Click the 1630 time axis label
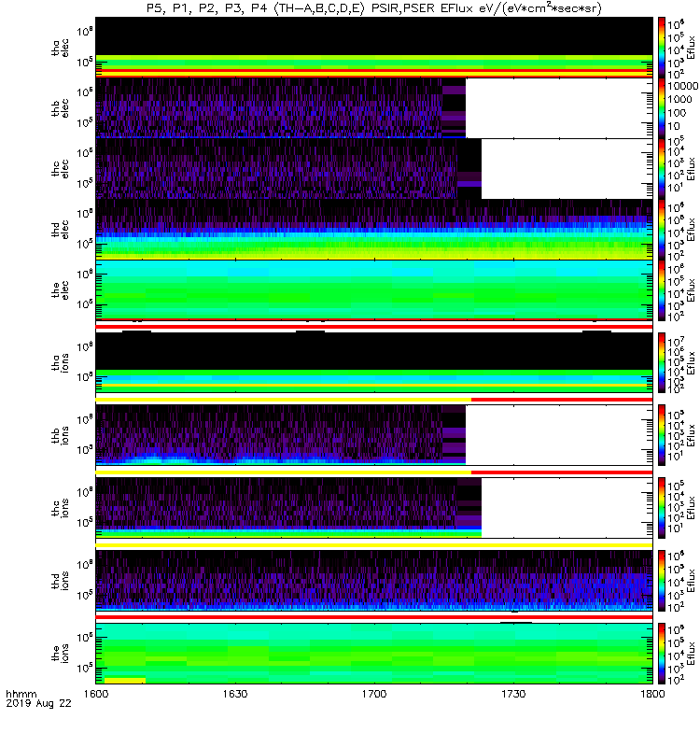 pos(235,694)
